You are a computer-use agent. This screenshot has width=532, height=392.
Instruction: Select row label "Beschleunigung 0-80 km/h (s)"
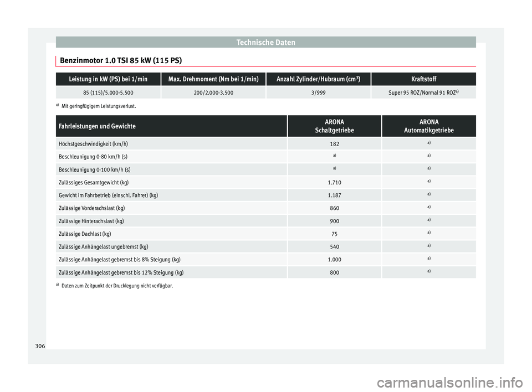[93, 157]
